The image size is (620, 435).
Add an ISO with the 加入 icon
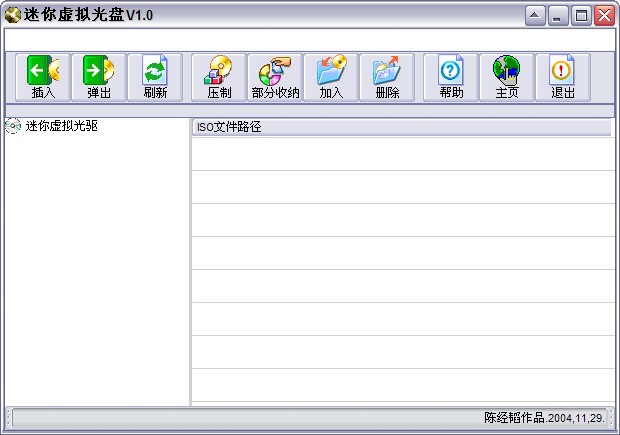point(331,77)
